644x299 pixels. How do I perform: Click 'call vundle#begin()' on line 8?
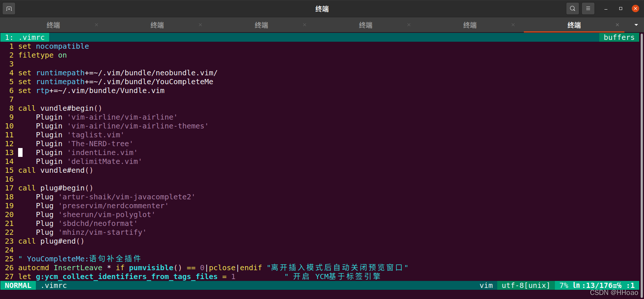[x=60, y=108]
